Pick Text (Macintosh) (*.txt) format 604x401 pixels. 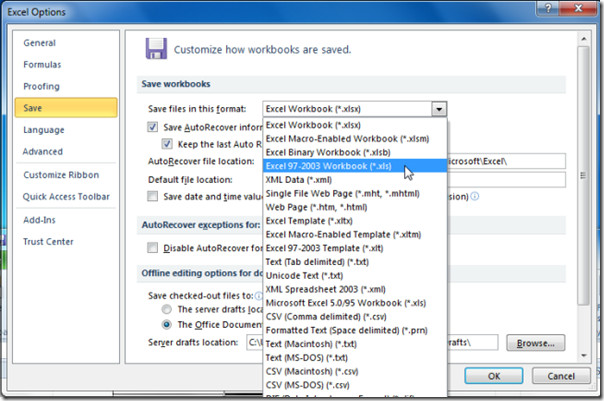355,344
